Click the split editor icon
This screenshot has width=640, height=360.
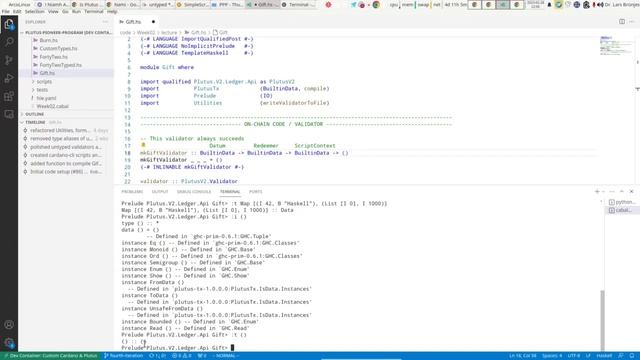tap(622, 22)
